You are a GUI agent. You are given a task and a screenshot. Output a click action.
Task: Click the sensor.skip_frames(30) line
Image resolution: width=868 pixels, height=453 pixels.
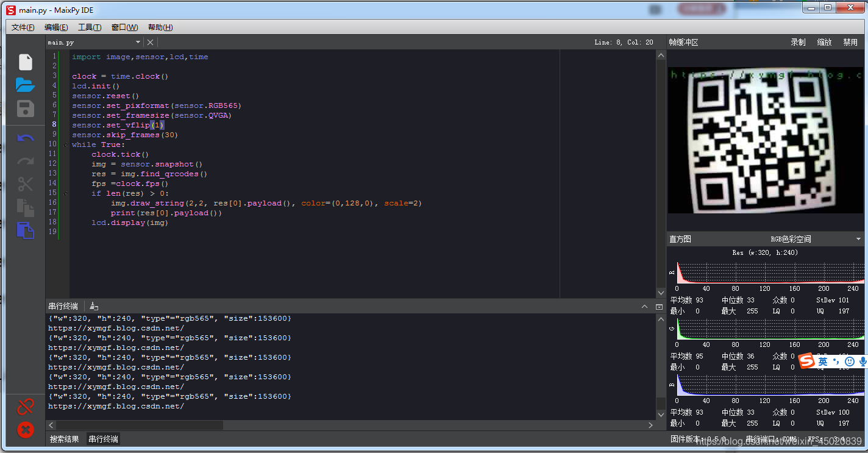[x=125, y=135]
